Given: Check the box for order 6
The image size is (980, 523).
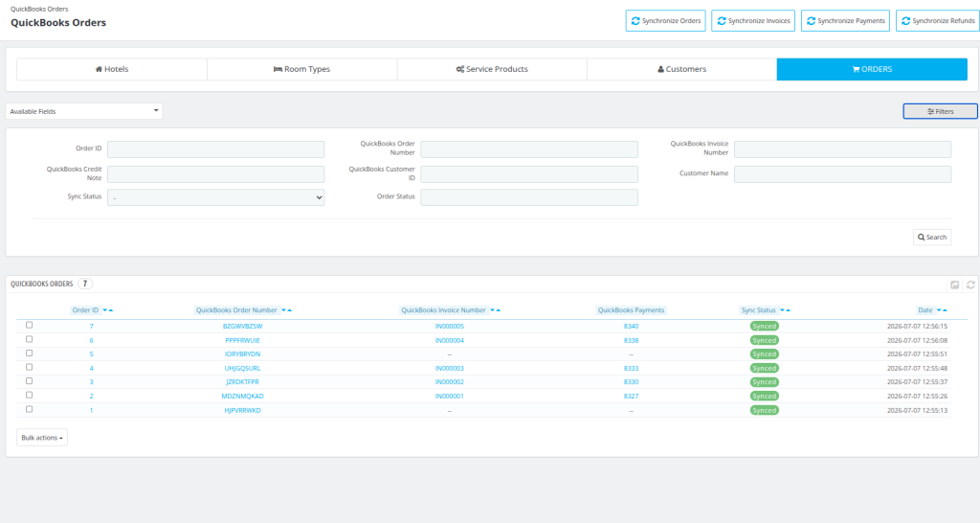Looking at the screenshot, I should point(29,339).
